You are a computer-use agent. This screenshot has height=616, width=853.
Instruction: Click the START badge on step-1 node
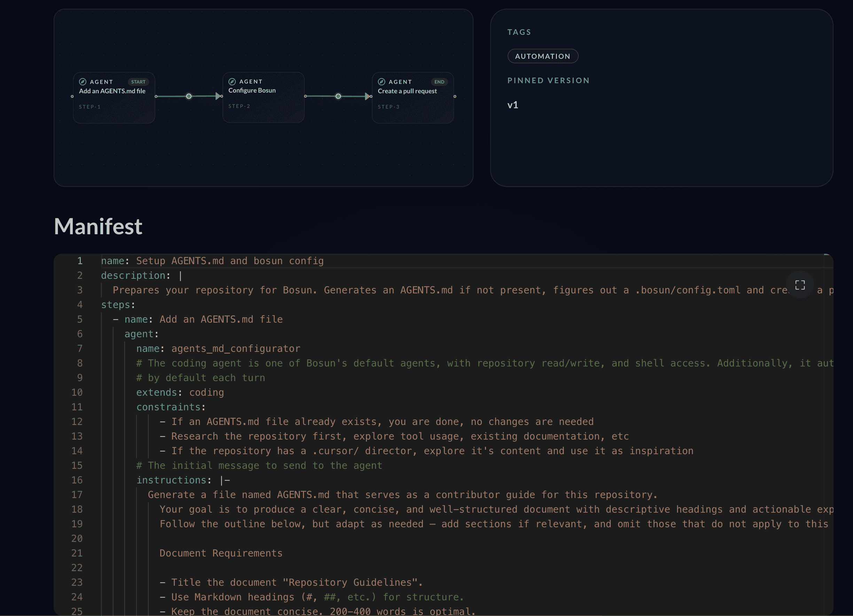click(138, 82)
